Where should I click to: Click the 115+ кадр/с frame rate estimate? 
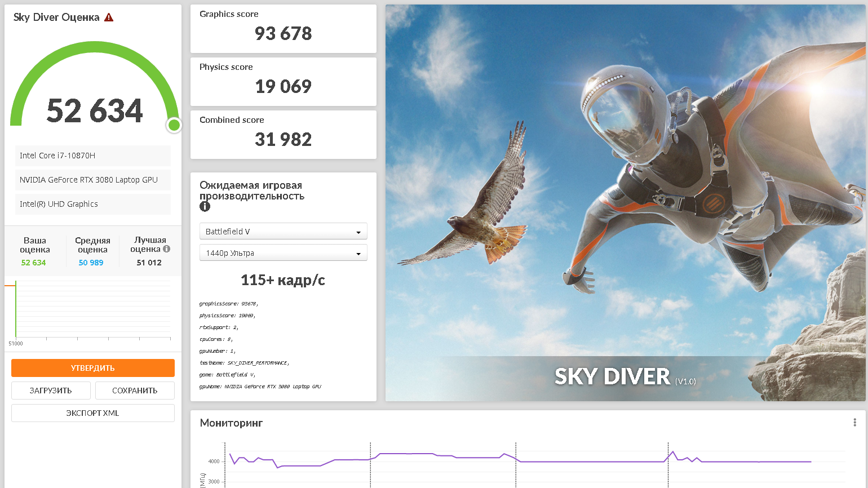283,280
